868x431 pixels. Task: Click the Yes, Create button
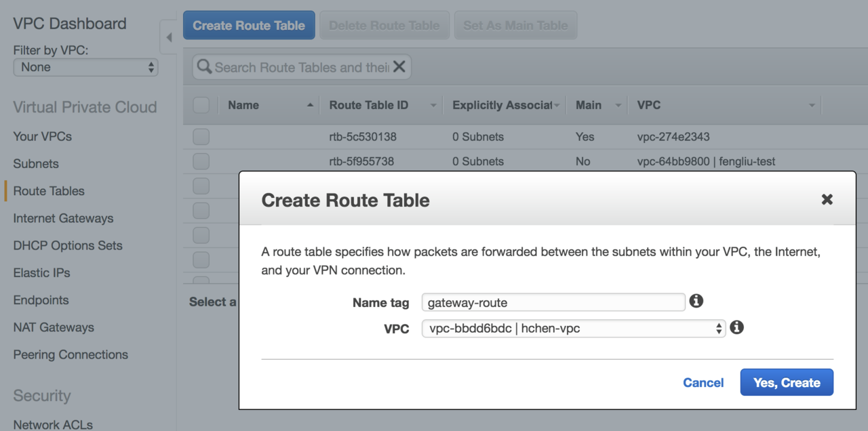click(787, 382)
